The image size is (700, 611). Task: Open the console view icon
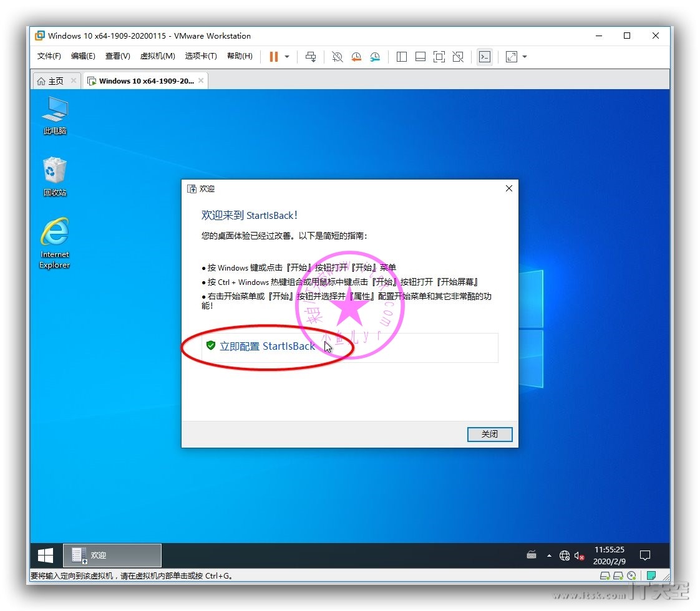pyautogui.click(x=485, y=57)
